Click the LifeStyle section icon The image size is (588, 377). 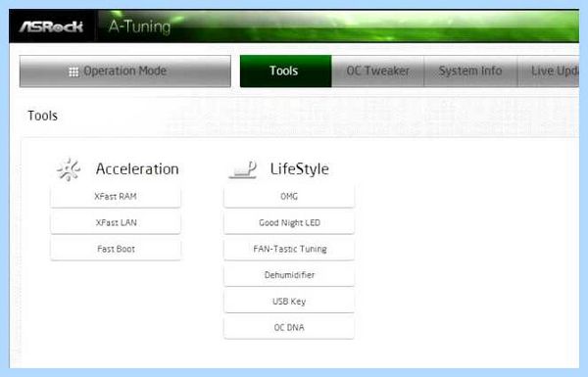(243, 169)
